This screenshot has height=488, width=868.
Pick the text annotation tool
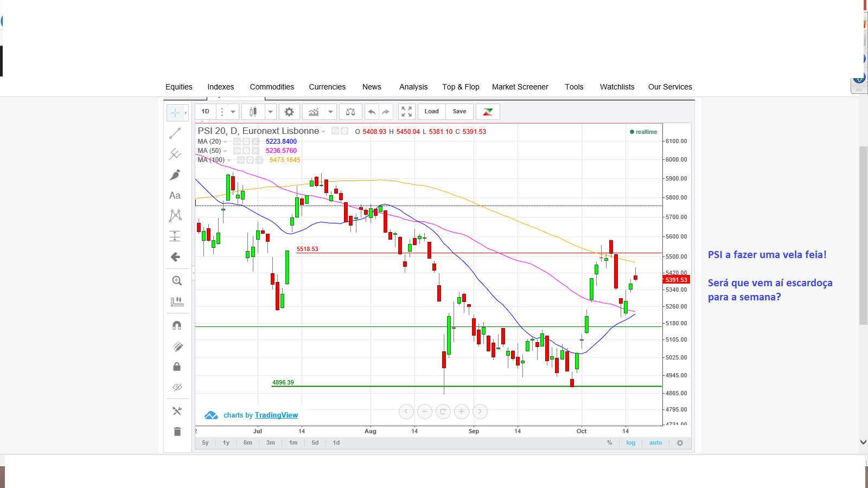175,195
